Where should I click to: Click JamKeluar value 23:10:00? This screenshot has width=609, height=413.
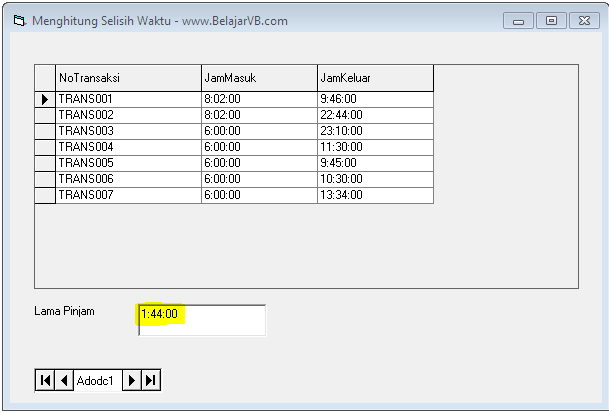click(x=375, y=131)
